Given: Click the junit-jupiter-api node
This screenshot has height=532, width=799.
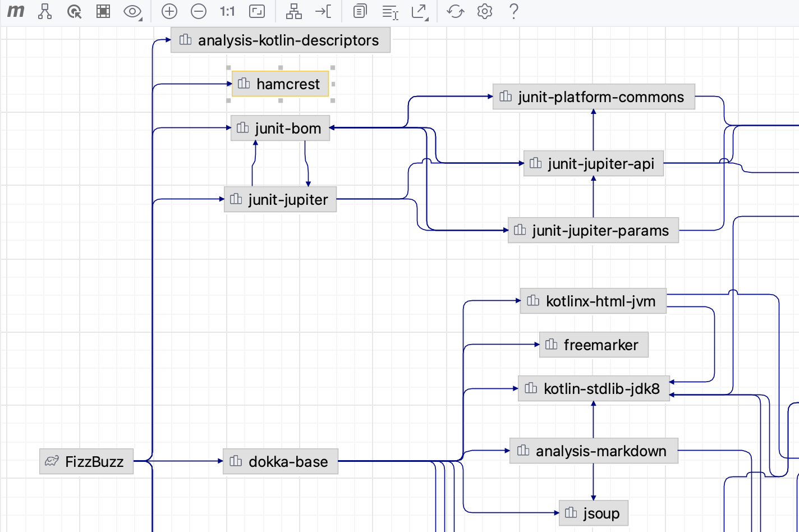Looking at the screenshot, I should 593,163.
